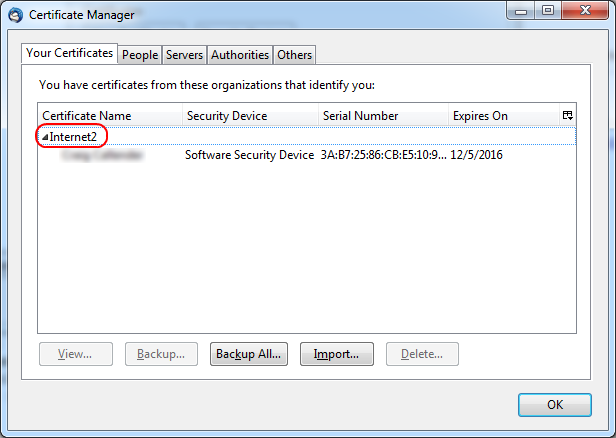
Task: Sort by Expires On column header
Action: (500, 116)
